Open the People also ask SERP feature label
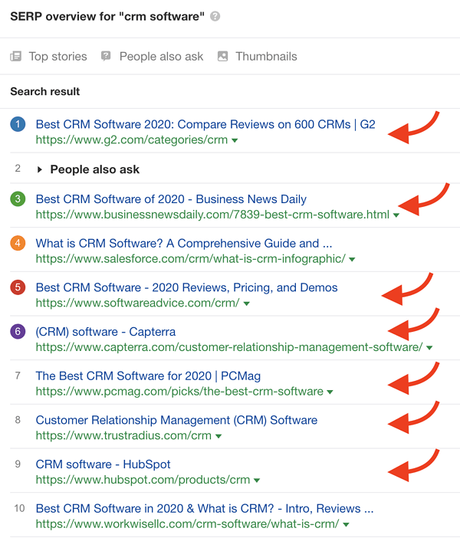This screenshot has height=538, width=460. click(161, 56)
